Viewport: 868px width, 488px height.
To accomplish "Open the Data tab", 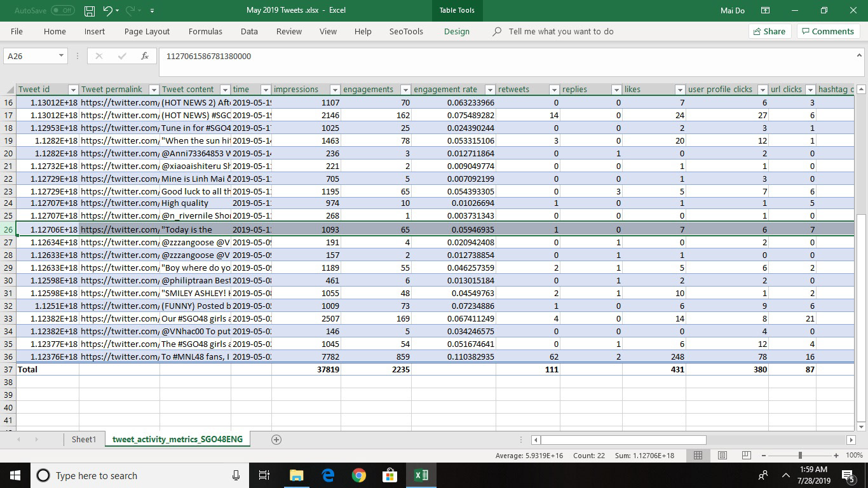I will tap(249, 31).
